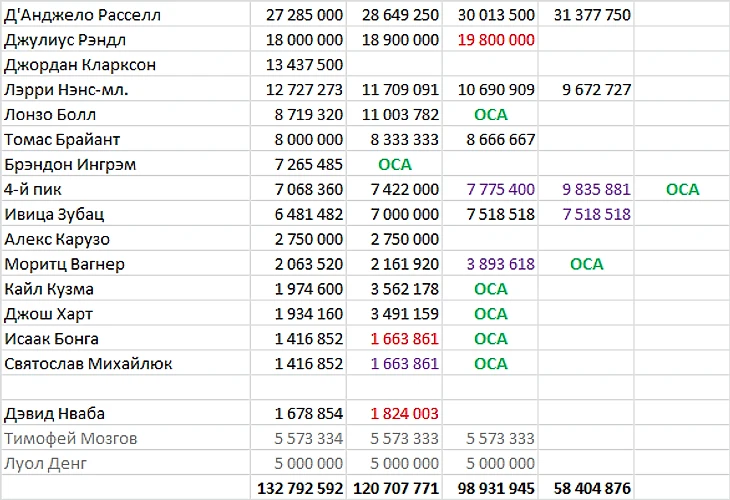Select Джордан Кларксон salary 13 437 500

coord(298,65)
